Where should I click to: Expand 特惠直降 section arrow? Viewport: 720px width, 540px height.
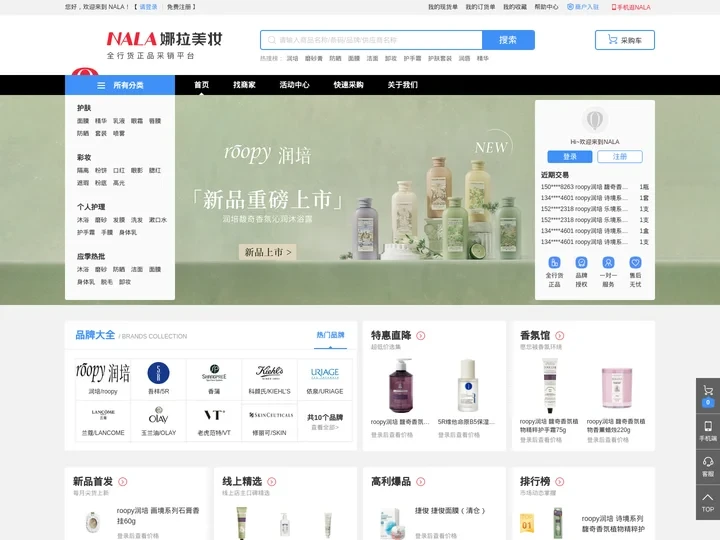tap(421, 336)
